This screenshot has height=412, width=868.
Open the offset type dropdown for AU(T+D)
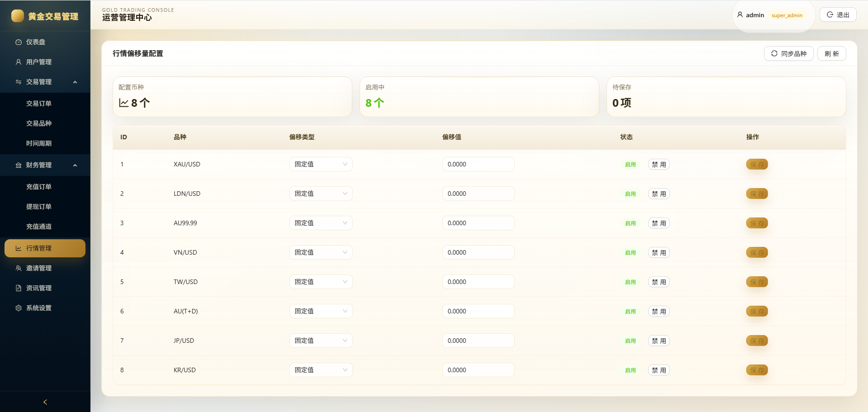click(321, 311)
